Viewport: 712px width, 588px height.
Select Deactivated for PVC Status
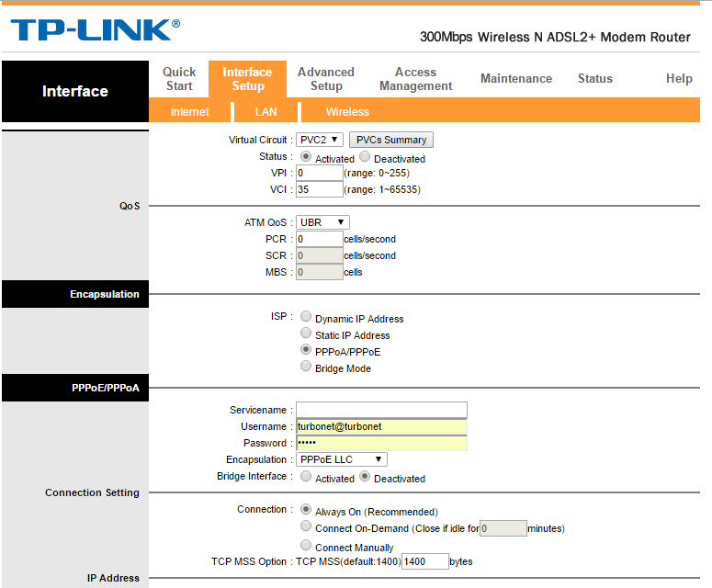coord(365,157)
